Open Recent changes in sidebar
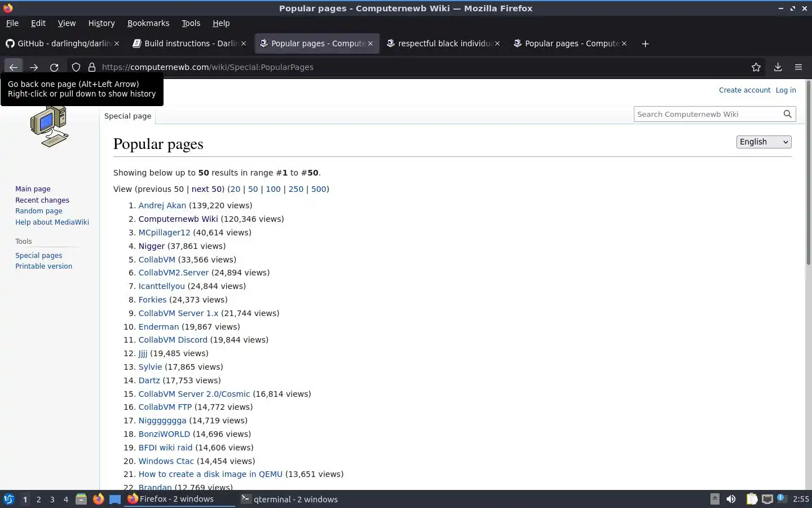This screenshot has height=508, width=812. pos(42,200)
